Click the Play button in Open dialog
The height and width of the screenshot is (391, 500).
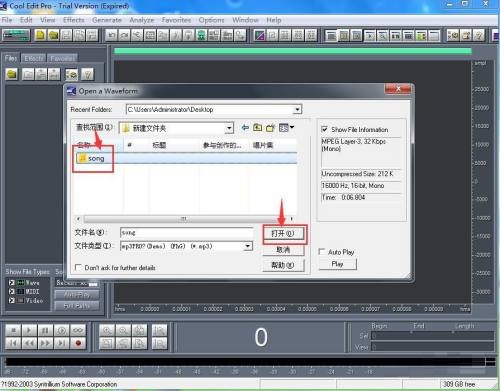point(337,264)
